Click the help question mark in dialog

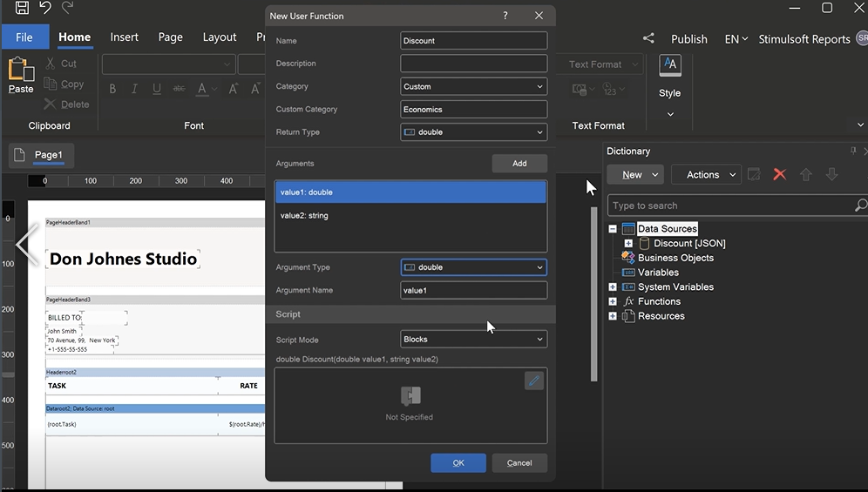[505, 16]
